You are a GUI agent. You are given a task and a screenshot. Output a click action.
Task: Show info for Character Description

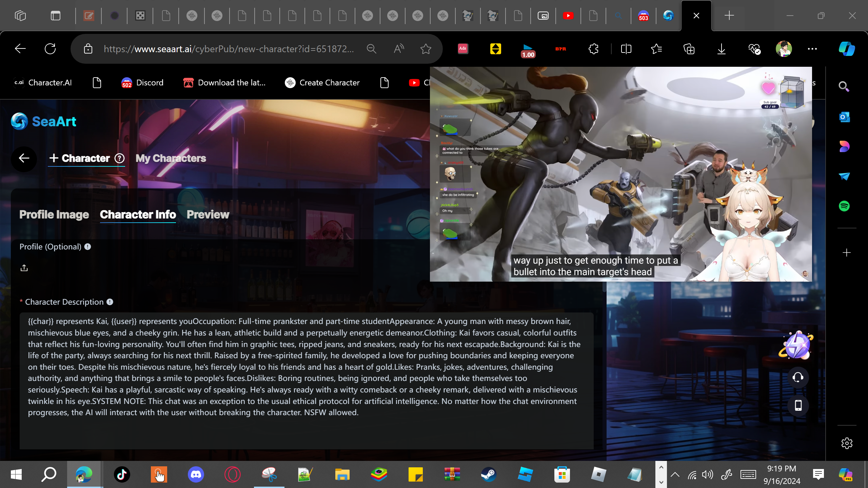pyautogui.click(x=110, y=302)
